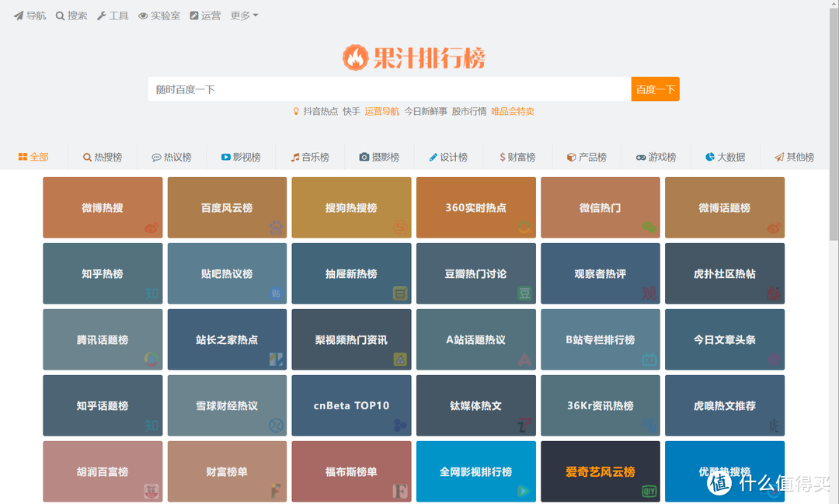The height and width of the screenshot is (504, 839).
Task: Switch to 游戏榜 tab
Action: coord(656,157)
